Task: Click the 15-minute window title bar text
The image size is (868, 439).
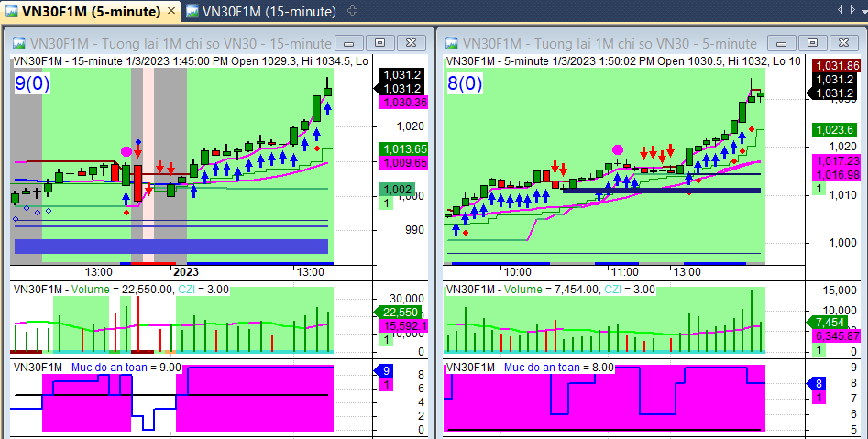Action: click(181, 43)
